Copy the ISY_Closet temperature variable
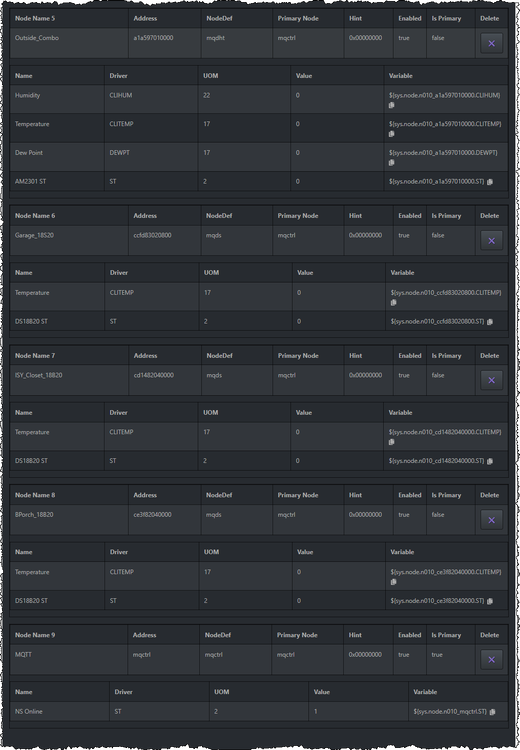The image size is (520, 750). [391, 442]
